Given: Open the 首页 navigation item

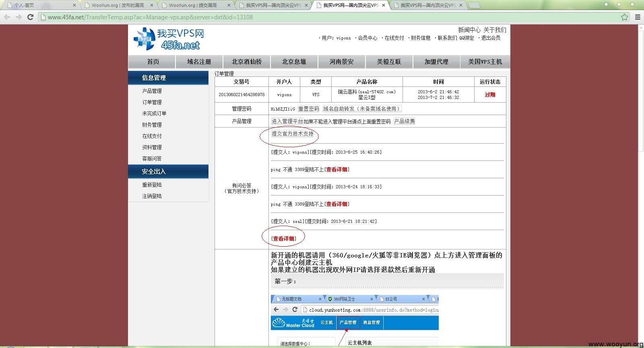Looking at the screenshot, I should pyautogui.click(x=153, y=62).
